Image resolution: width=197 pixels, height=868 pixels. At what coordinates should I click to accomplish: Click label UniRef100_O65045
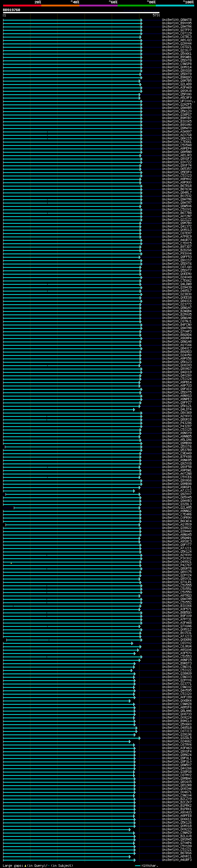click(177, 497)
